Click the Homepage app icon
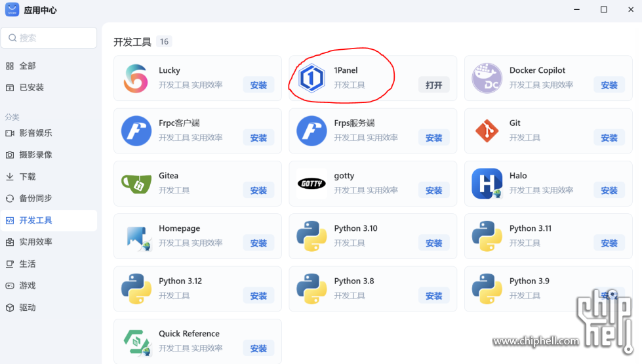The width and height of the screenshot is (642, 364). coord(138,238)
